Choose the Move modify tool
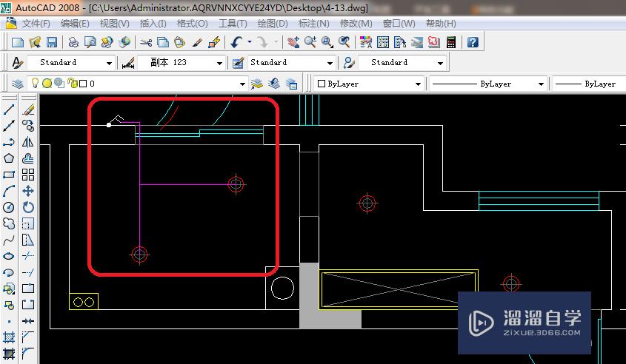The width and height of the screenshot is (626, 364). [x=28, y=191]
